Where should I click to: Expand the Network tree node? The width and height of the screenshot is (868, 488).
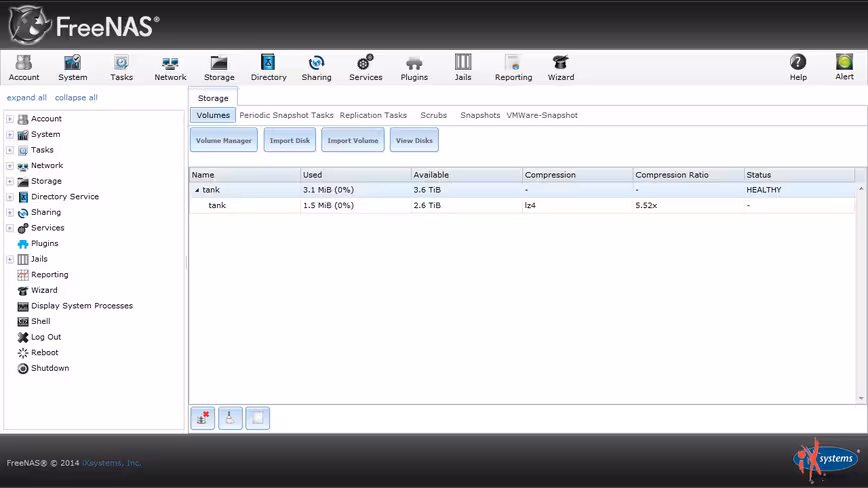coord(10,165)
